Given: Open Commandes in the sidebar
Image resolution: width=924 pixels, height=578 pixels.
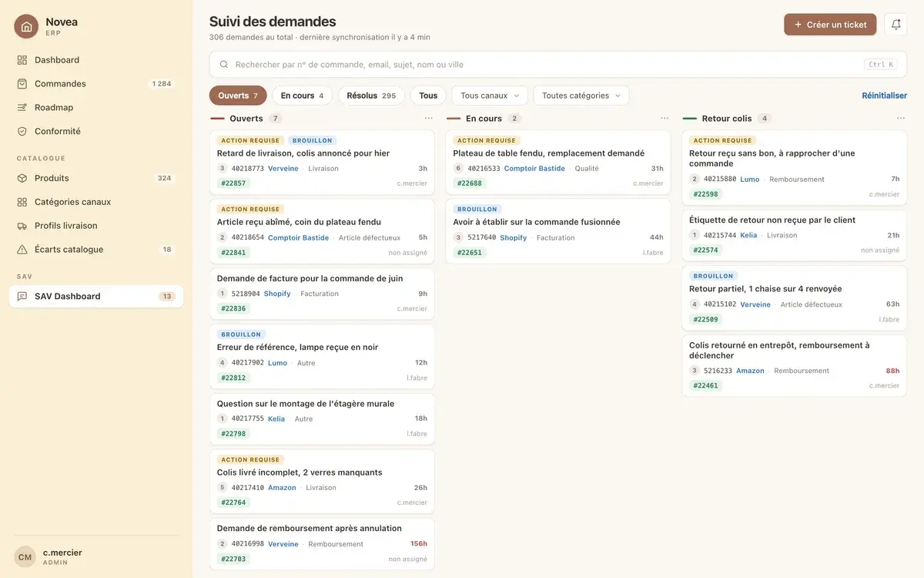Looking at the screenshot, I should (x=96, y=84).
